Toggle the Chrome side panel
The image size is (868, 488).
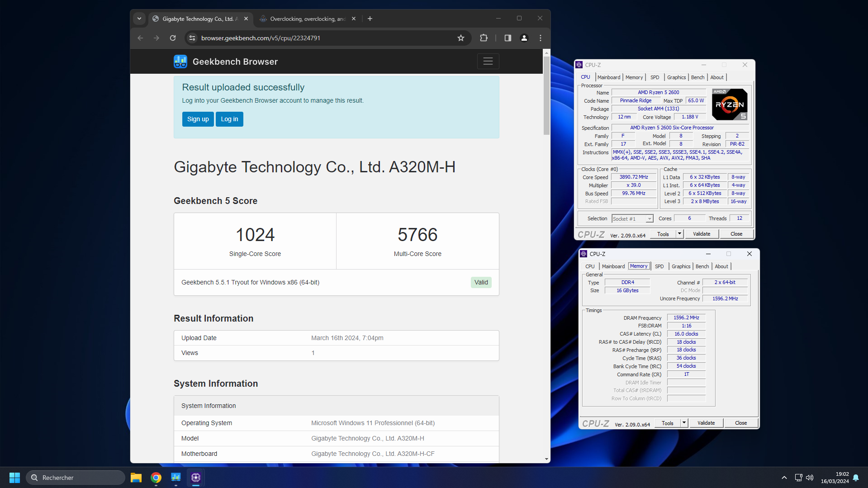(x=508, y=38)
